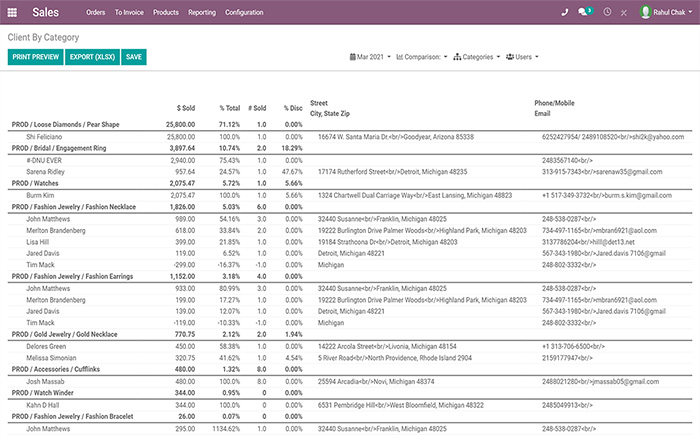Image resolution: width=700 pixels, height=435 pixels.
Task: Click the hierarchy icon beside Categories
Action: [457, 57]
